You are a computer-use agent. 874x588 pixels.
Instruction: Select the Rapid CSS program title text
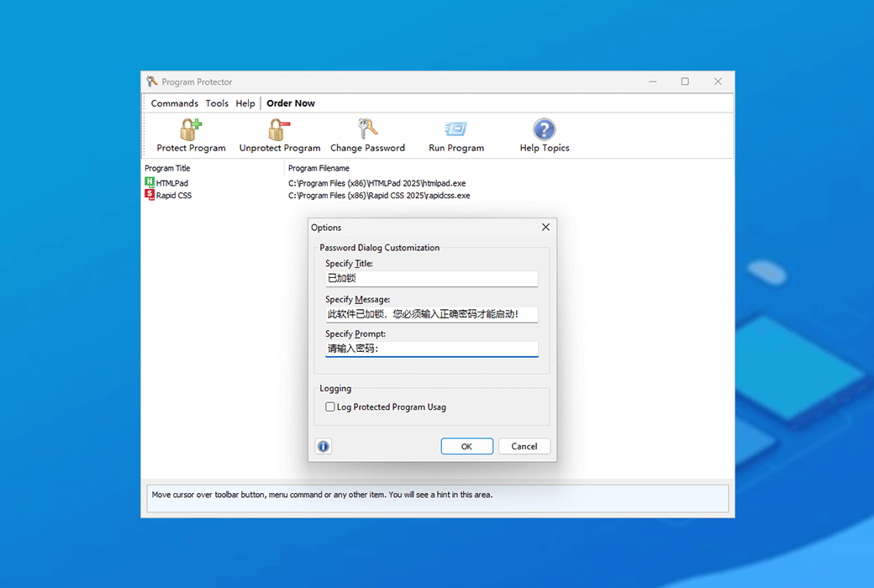coord(174,195)
